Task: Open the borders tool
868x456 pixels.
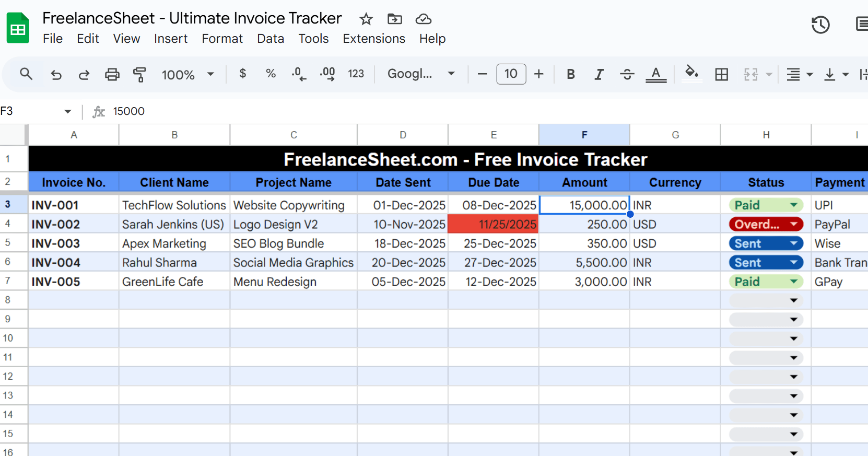Action: 722,74
